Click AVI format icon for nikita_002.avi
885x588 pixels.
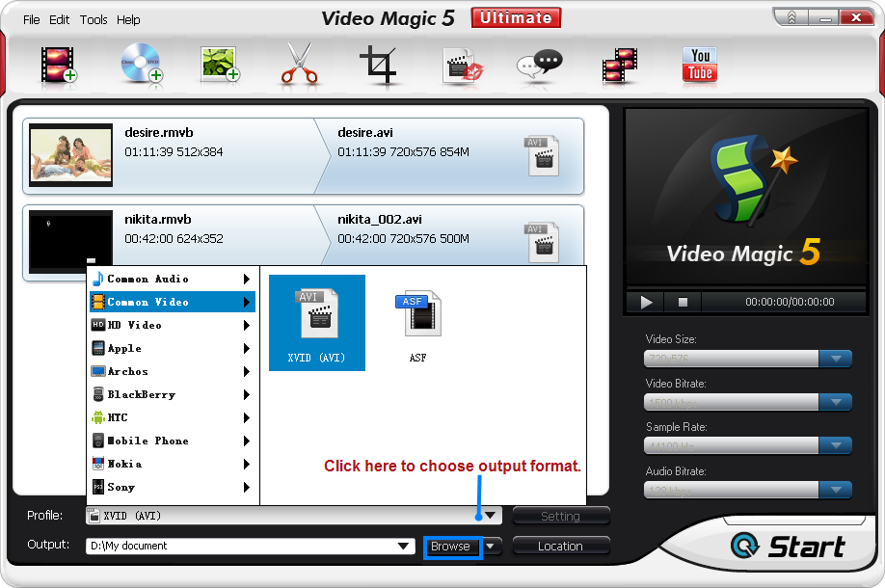pyautogui.click(x=543, y=243)
